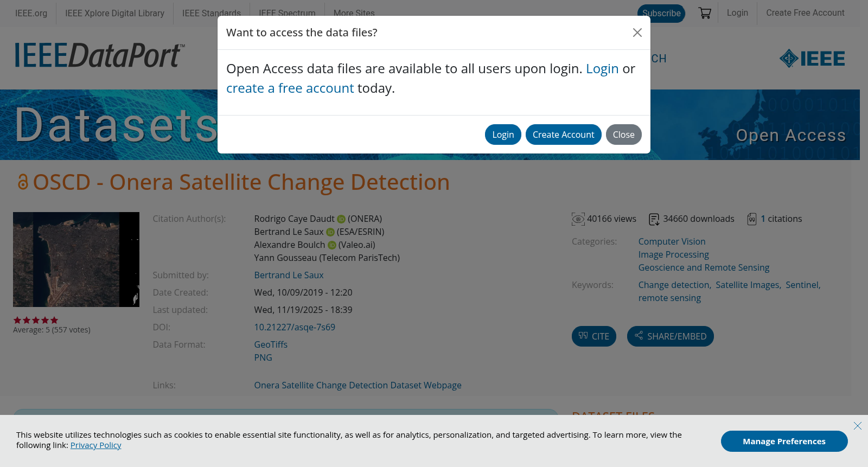Click the Sentinel keyword
The width and height of the screenshot is (868, 467).
[802, 285]
